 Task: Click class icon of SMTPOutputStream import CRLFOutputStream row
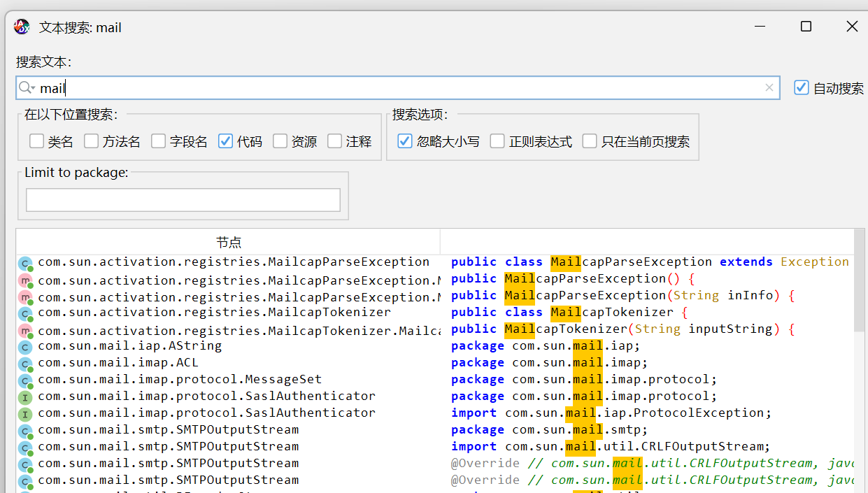pos(25,448)
